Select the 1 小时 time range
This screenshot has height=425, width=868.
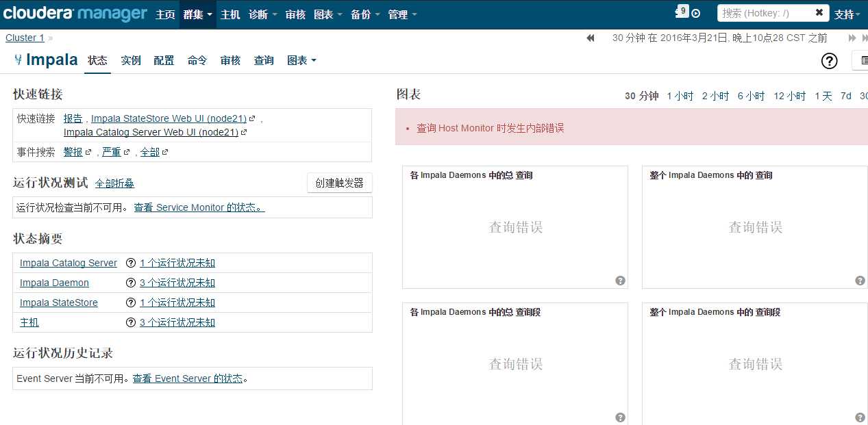coord(680,96)
